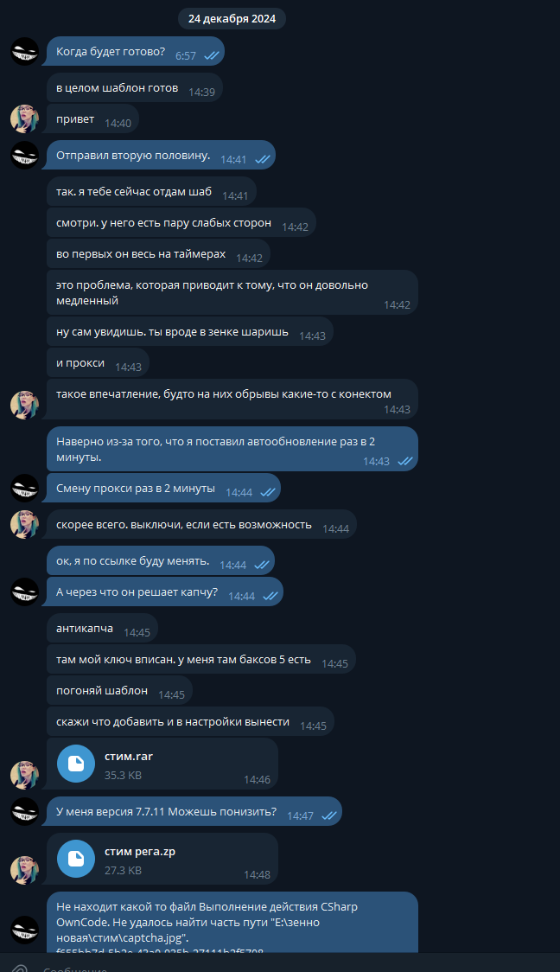
Task: Click the 'Наверно из-за того' outgoing message
Action: [232, 449]
